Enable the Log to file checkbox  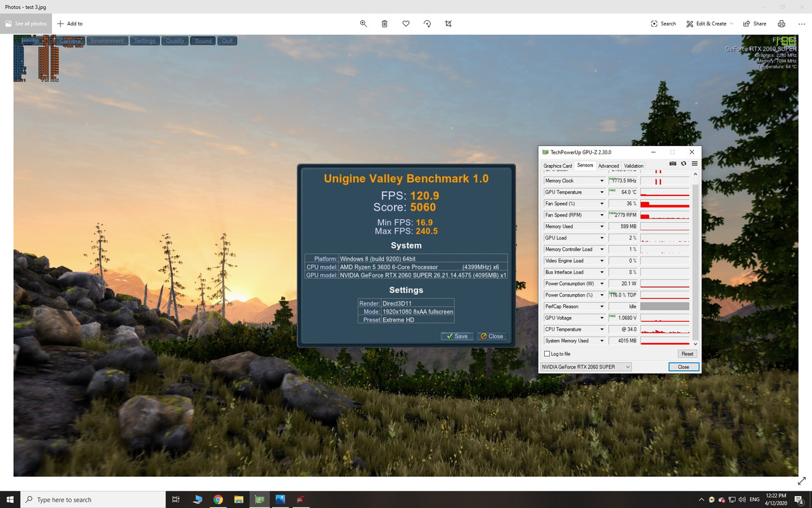tap(547, 354)
